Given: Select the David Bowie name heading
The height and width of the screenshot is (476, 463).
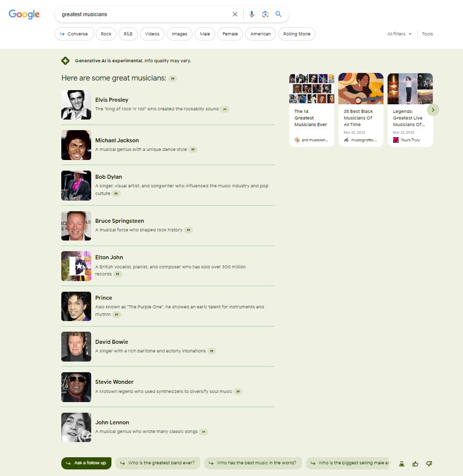Looking at the screenshot, I should 111,342.
